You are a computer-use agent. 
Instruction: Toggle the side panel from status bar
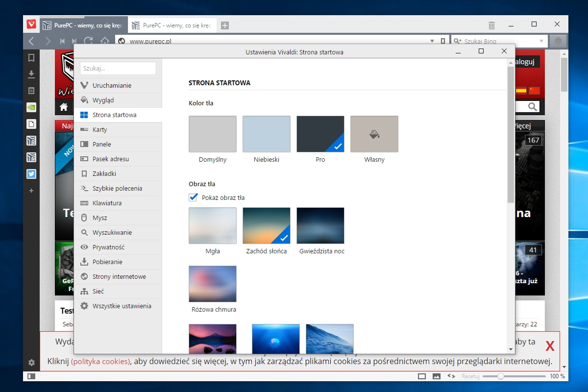click(31, 376)
